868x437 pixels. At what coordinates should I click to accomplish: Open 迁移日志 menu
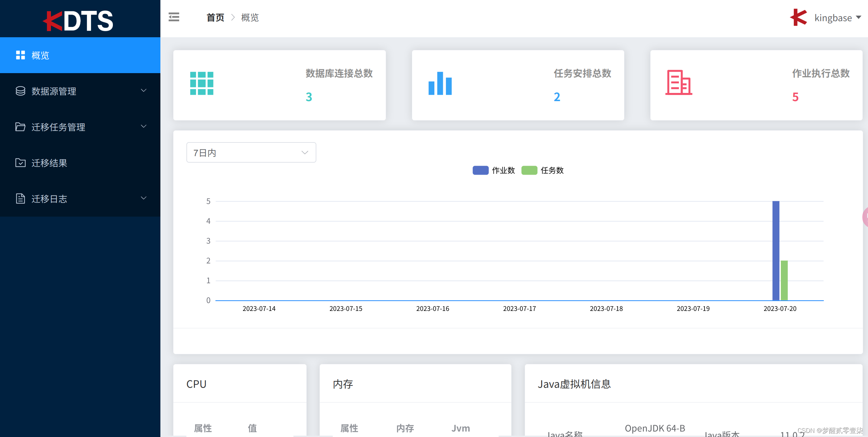[x=80, y=199]
